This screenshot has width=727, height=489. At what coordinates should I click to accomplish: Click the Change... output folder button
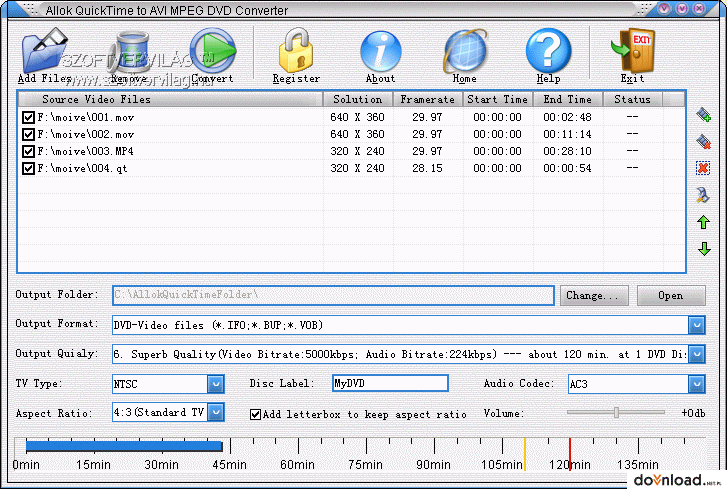594,296
